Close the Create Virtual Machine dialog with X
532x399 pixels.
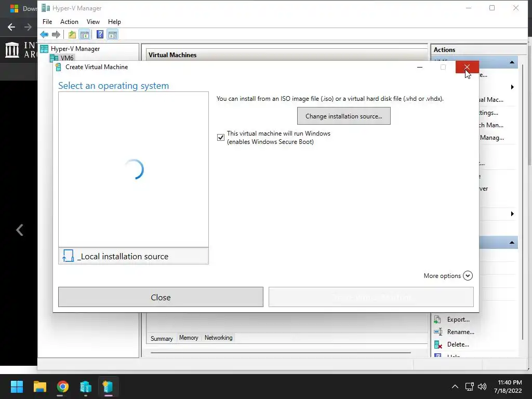467,67
